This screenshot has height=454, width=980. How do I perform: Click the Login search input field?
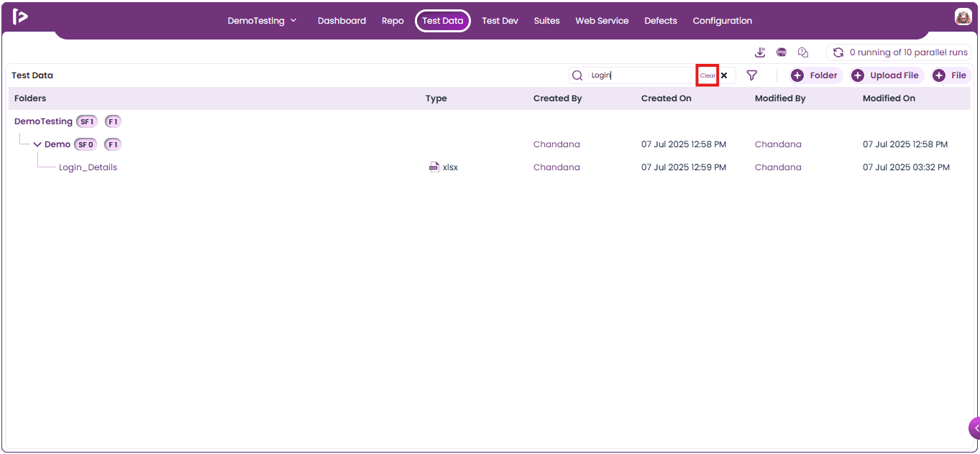point(642,75)
